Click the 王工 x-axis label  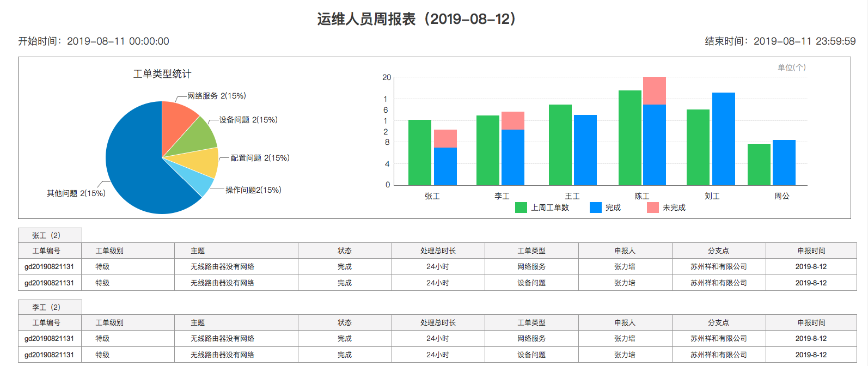pos(572,196)
